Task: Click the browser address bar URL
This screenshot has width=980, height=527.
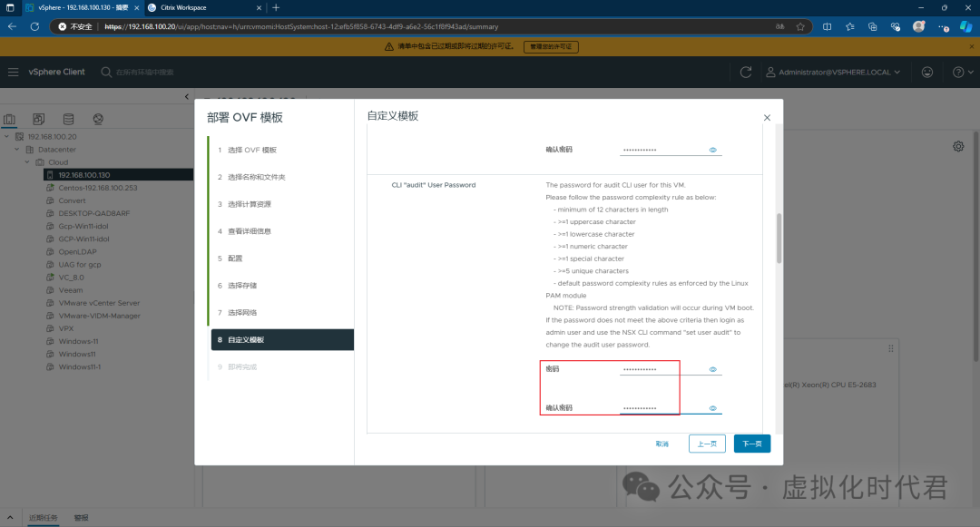Action: click(301, 27)
